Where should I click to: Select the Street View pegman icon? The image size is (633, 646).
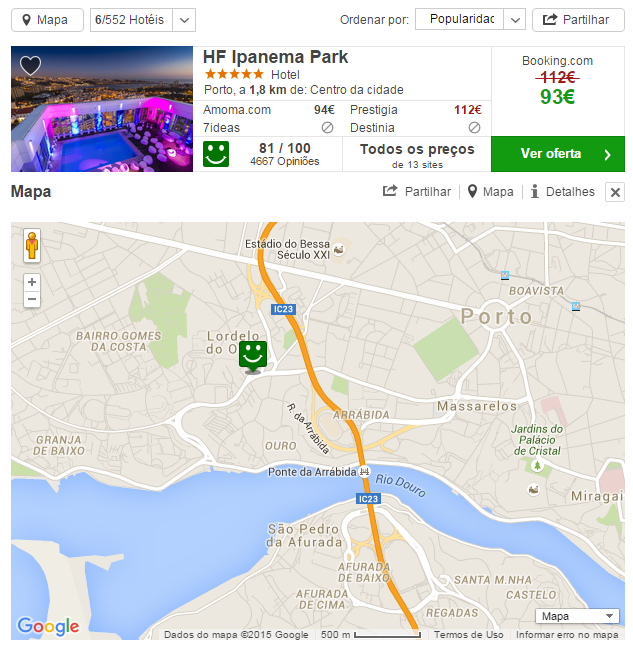coord(32,246)
